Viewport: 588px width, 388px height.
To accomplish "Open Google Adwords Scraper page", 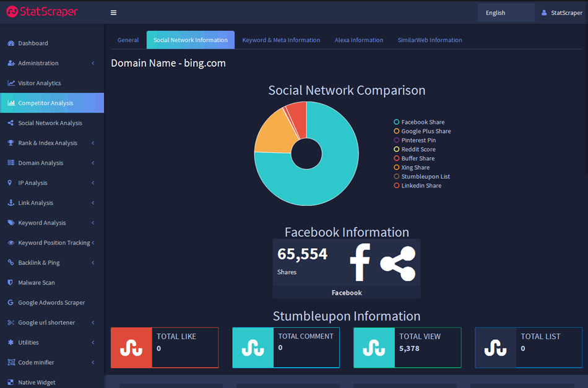I will (x=52, y=302).
